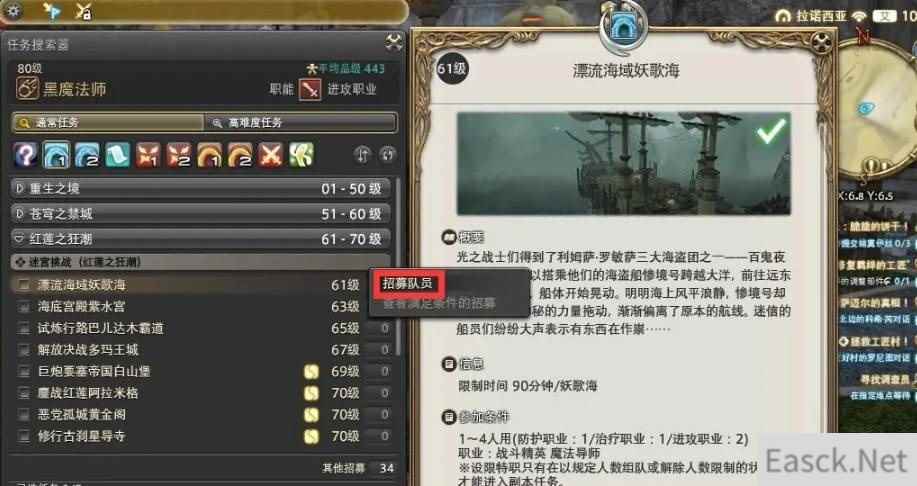
Task: Click the duty list vertical scrollbar
Action: click(x=399, y=266)
